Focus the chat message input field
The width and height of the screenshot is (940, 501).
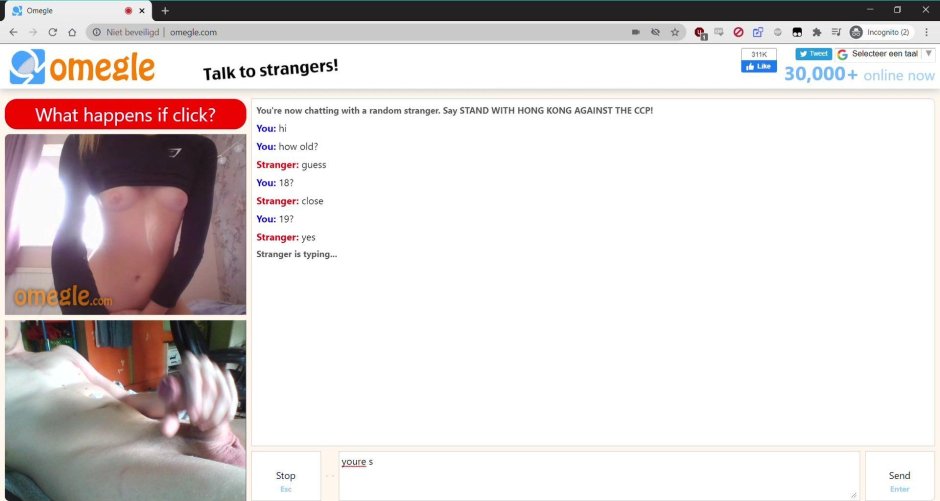(598, 476)
